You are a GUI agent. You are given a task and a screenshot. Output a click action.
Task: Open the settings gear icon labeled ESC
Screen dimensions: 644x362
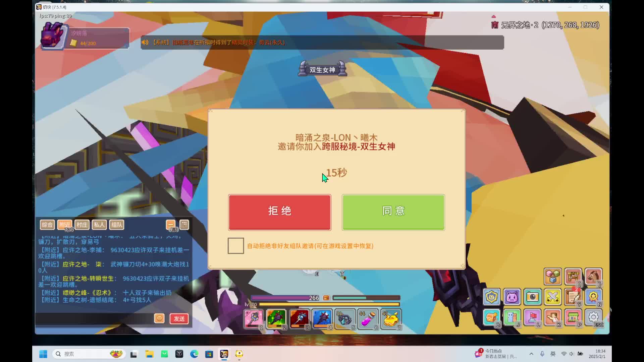tap(593, 317)
